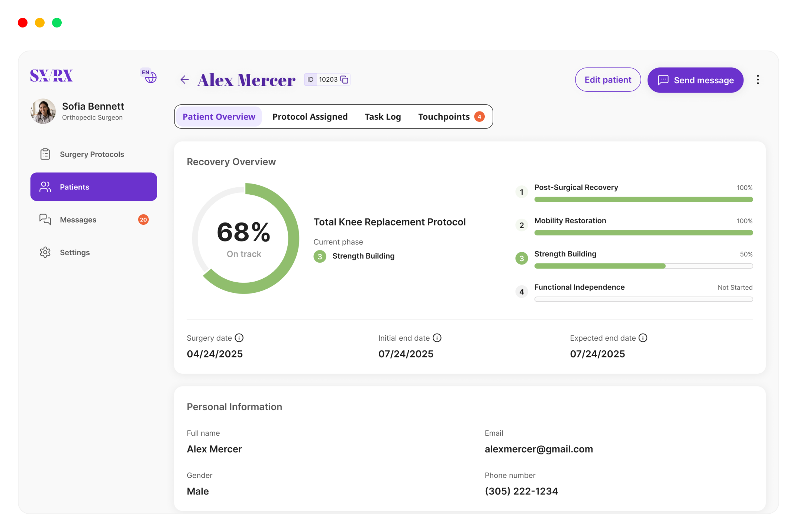
Task: Click the SX/RX logo
Action: (51, 76)
